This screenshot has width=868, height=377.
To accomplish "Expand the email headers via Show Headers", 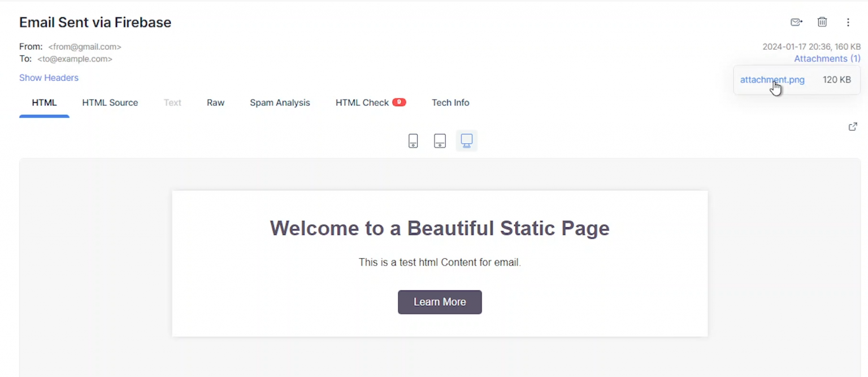I will point(49,77).
